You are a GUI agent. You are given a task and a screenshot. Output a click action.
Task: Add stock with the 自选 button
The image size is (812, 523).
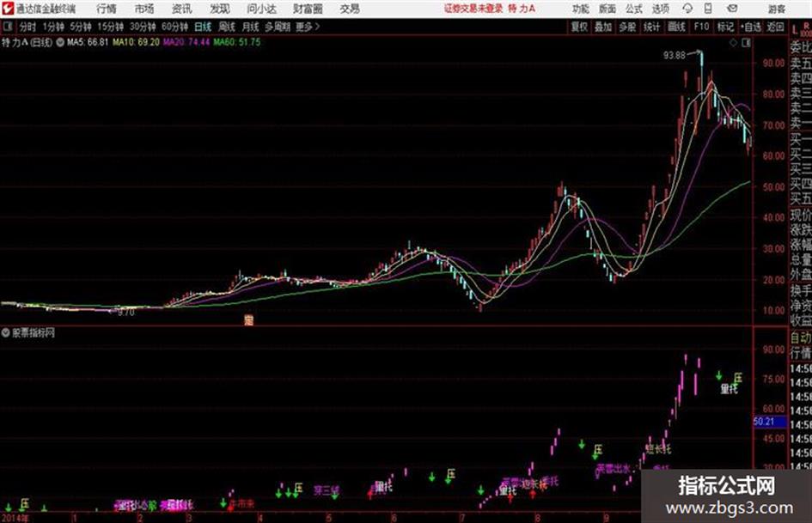tap(751, 27)
